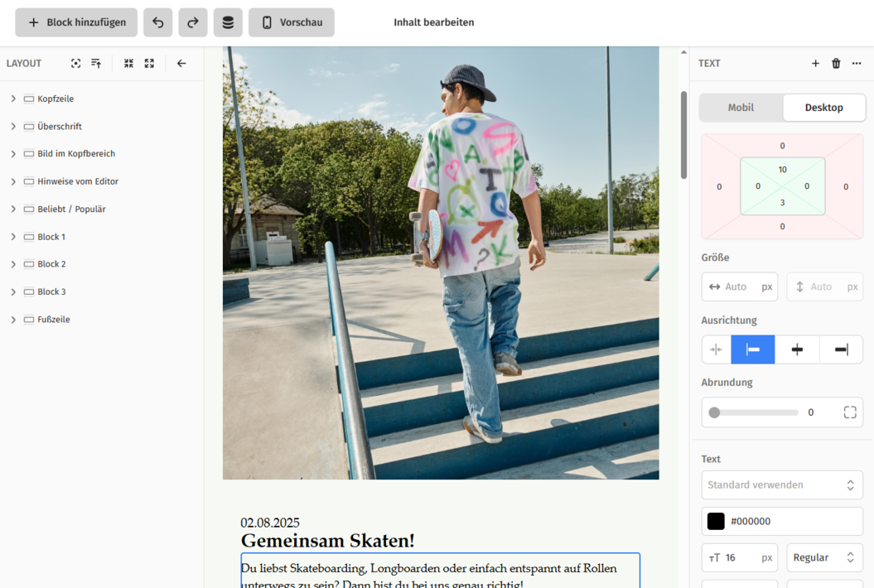Open the Vorschau preview
Image resolution: width=874 pixels, height=588 pixels.
[291, 22]
